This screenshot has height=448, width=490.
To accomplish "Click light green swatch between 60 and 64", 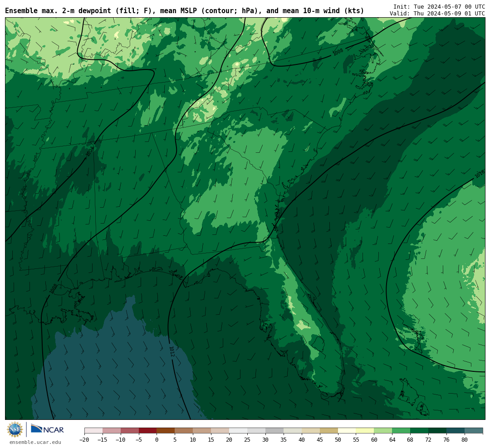I will pyautogui.click(x=383, y=431).
